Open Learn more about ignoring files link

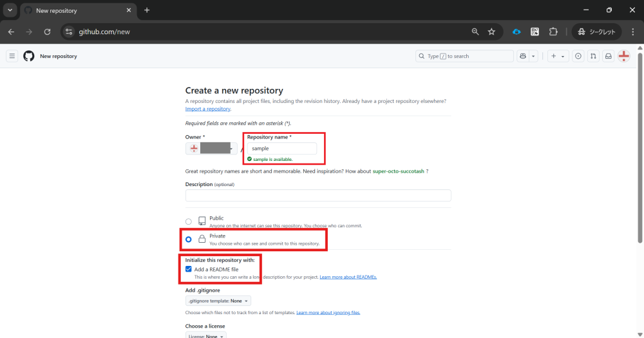click(328, 312)
